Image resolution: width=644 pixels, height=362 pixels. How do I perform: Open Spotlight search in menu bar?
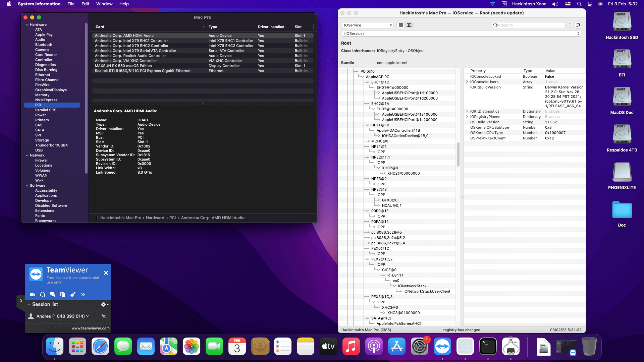[579, 4]
